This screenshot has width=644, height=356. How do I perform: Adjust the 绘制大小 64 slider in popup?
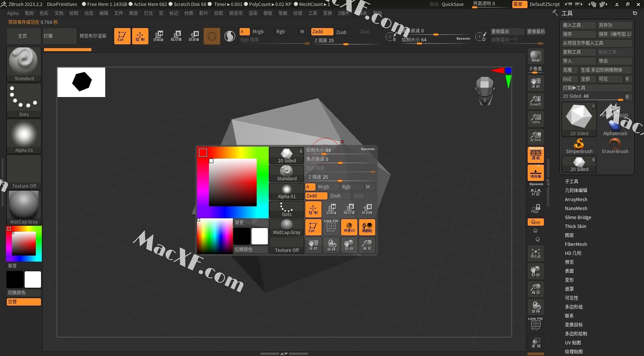341,151
